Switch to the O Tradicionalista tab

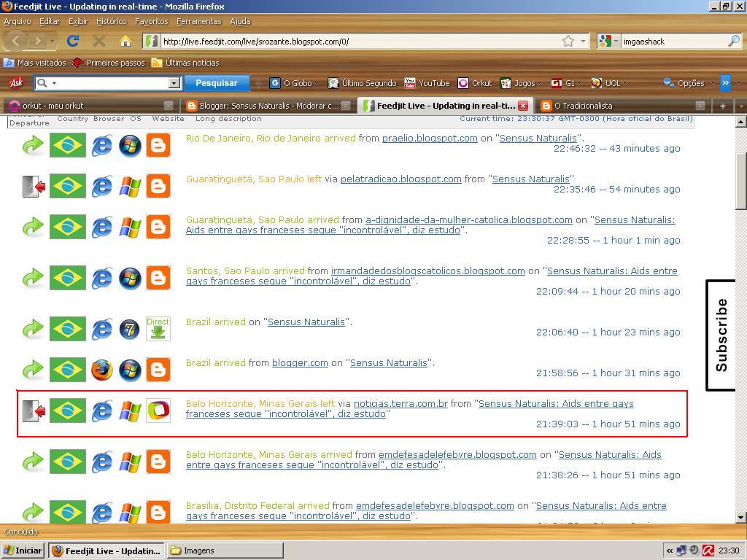point(622,106)
